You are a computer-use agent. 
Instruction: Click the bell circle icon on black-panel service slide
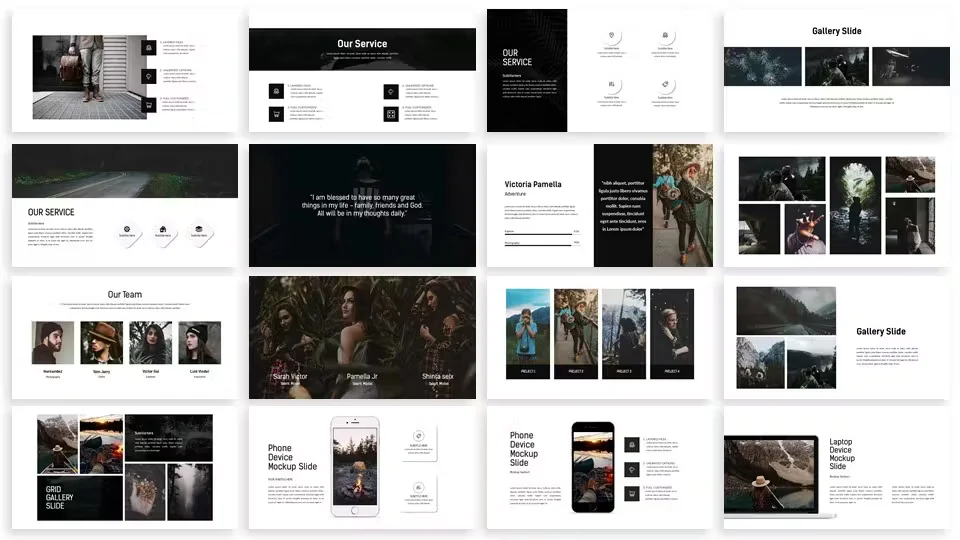pos(665,36)
